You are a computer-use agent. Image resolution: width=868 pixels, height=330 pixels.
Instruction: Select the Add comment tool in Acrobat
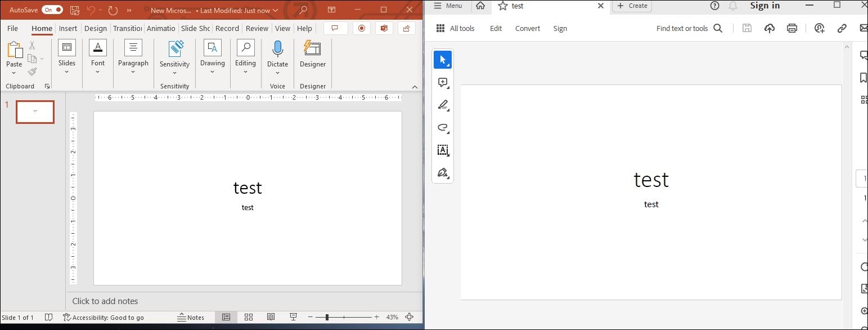click(x=443, y=83)
